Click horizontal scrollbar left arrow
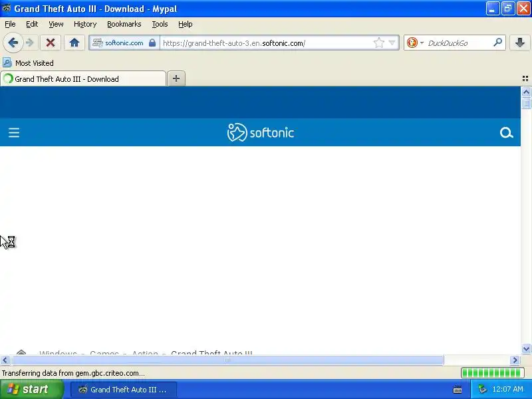This screenshot has width=532, height=399. 5,360
